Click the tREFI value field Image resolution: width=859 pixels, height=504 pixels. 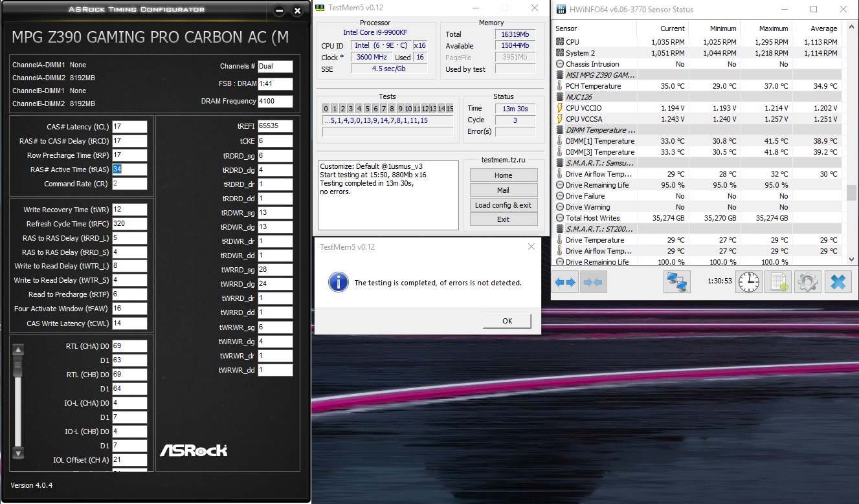[275, 126]
